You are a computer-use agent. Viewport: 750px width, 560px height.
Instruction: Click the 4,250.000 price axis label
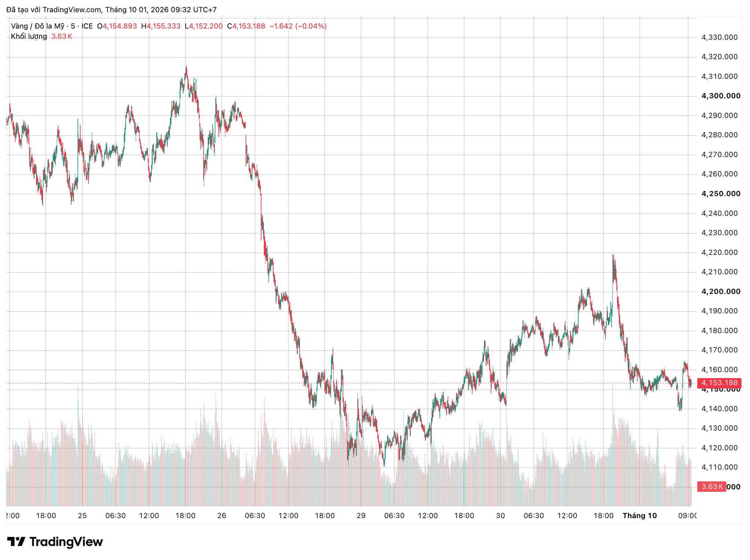[721, 194]
